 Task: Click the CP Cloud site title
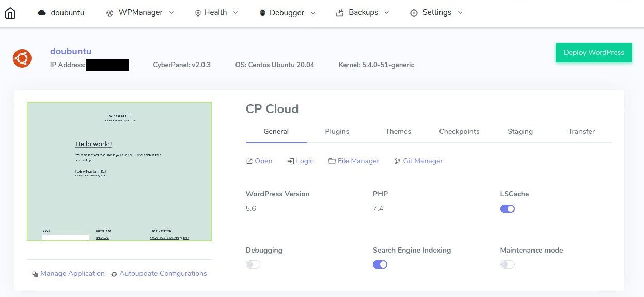click(272, 109)
